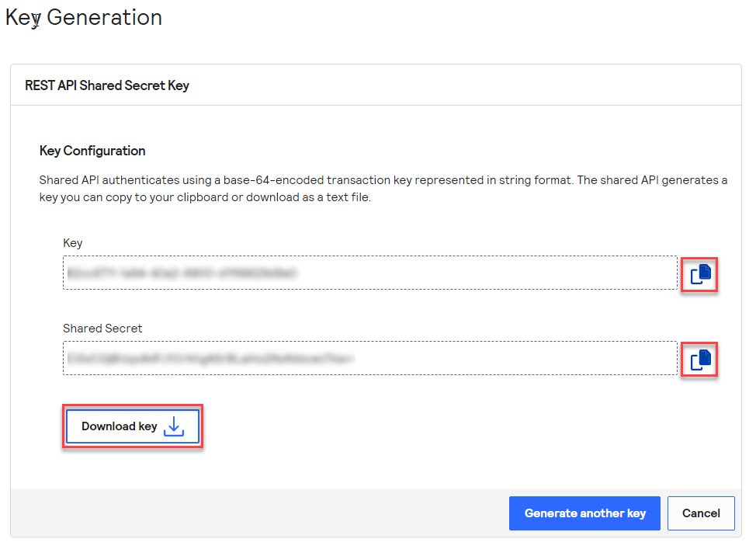Select Download key to save the key file
Screen dimensions: 756x546
click(x=132, y=426)
